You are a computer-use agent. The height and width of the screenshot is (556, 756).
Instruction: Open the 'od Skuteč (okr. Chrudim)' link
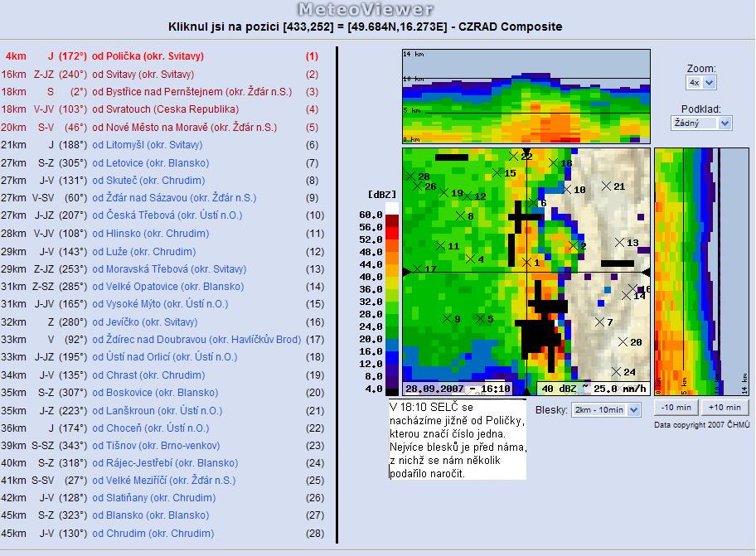(x=148, y=180)
